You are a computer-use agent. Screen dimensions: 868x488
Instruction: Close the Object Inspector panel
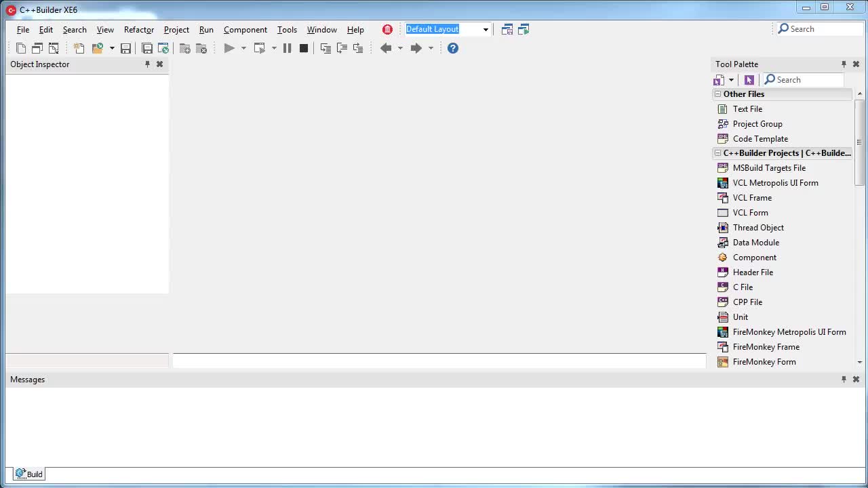point(159,64)
